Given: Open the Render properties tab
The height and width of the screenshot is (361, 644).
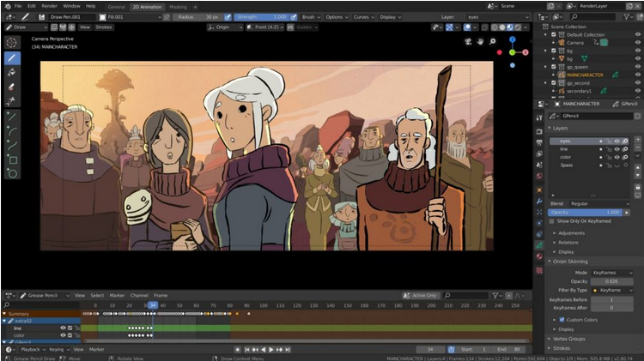Looking at the screenshot, I should pyautogui.click(x=539, y=132).
